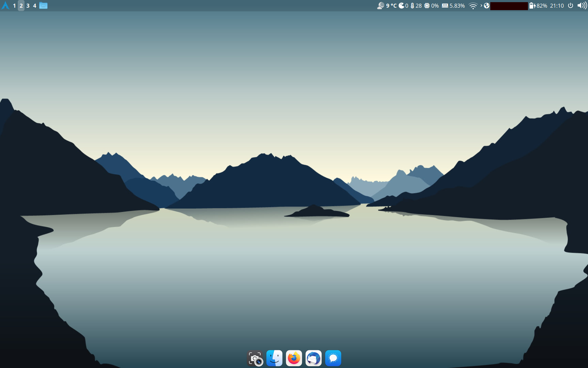Click the CPU usage 0% value
Screen dimensions: 588x368
pos(435,6)
